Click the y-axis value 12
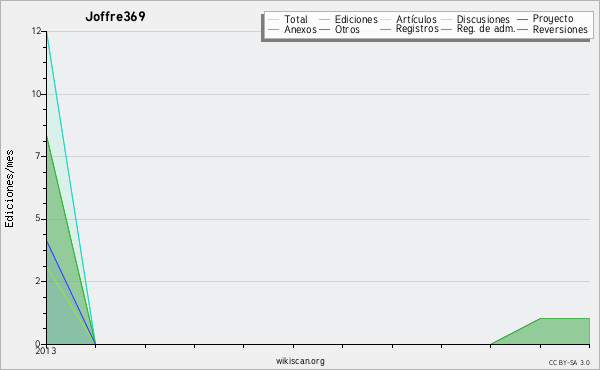The width and height of the screenshot is (600, 370). [36, 31]
